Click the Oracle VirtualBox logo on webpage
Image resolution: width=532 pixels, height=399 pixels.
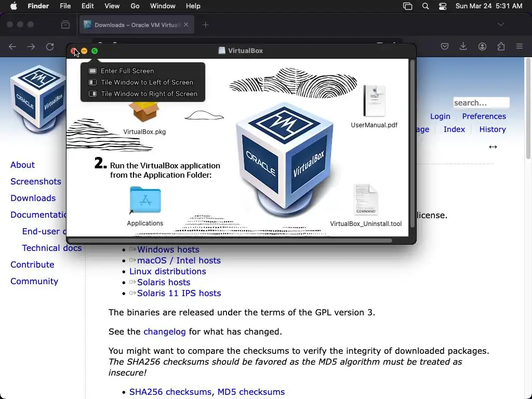coord(37,98)
